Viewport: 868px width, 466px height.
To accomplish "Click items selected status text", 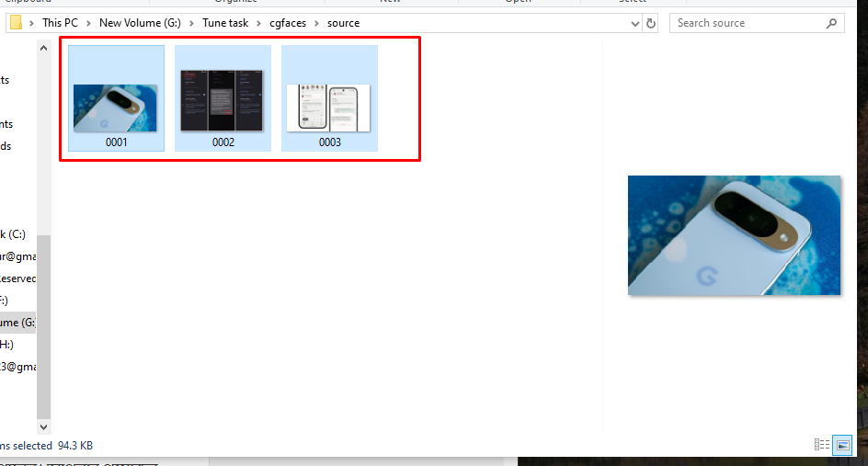I will (26, 446).
